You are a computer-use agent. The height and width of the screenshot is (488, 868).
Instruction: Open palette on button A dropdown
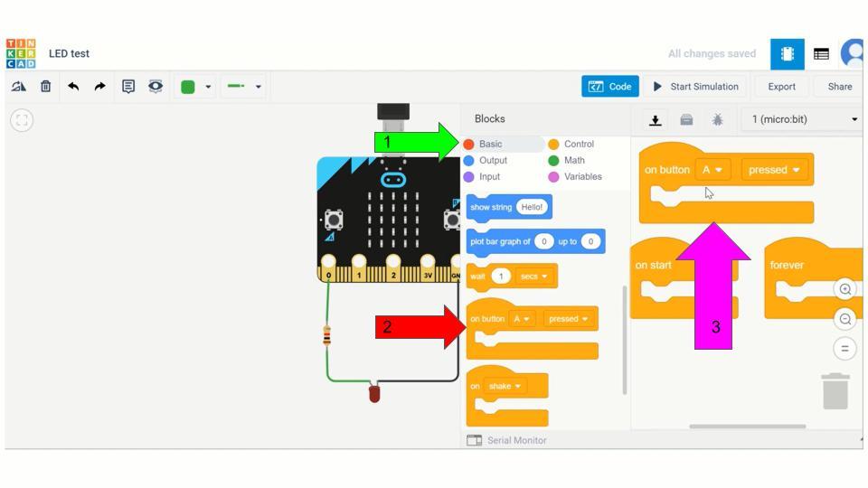[x=522, y=319]
